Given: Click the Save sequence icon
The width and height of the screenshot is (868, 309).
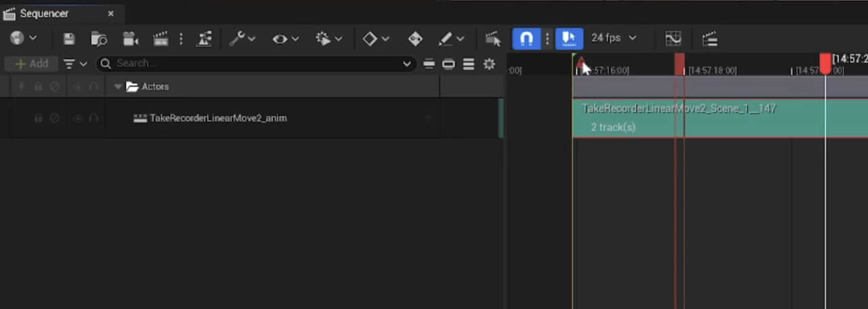Looking at the screenshot, I should (69, 39).
